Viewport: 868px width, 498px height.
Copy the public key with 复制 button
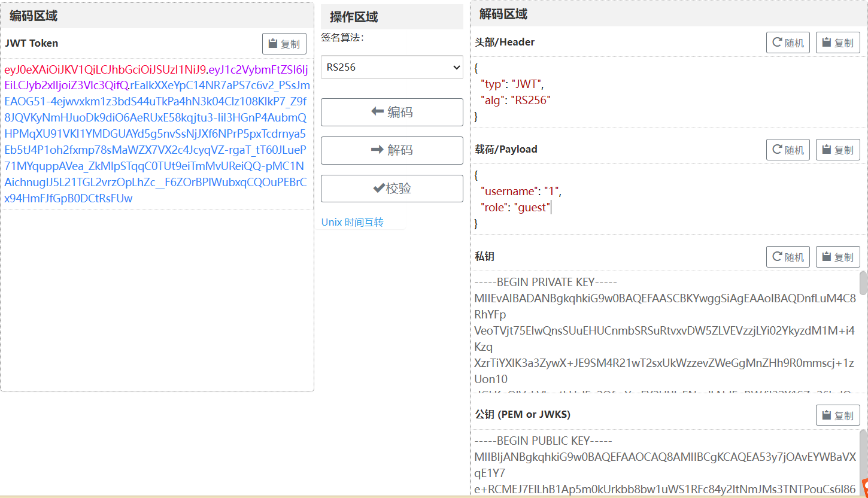[837, 415]
